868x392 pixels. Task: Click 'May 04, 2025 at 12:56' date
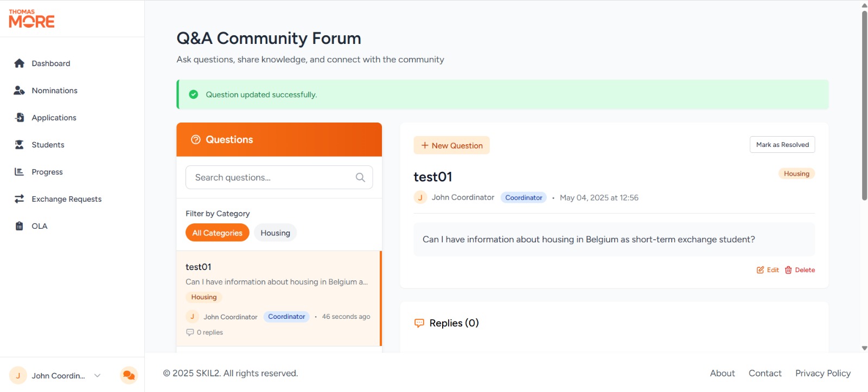point(599,198)
